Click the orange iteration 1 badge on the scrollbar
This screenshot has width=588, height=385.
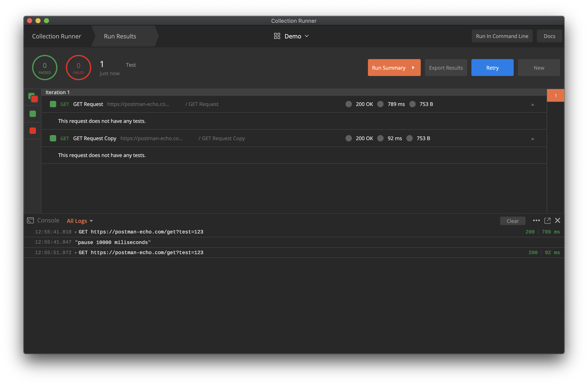click(x=556, y=95)
